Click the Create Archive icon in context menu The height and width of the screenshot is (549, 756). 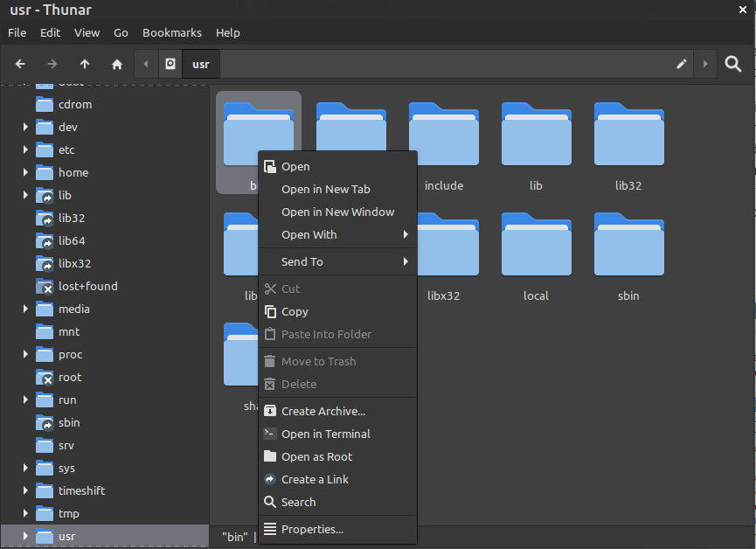270,411
